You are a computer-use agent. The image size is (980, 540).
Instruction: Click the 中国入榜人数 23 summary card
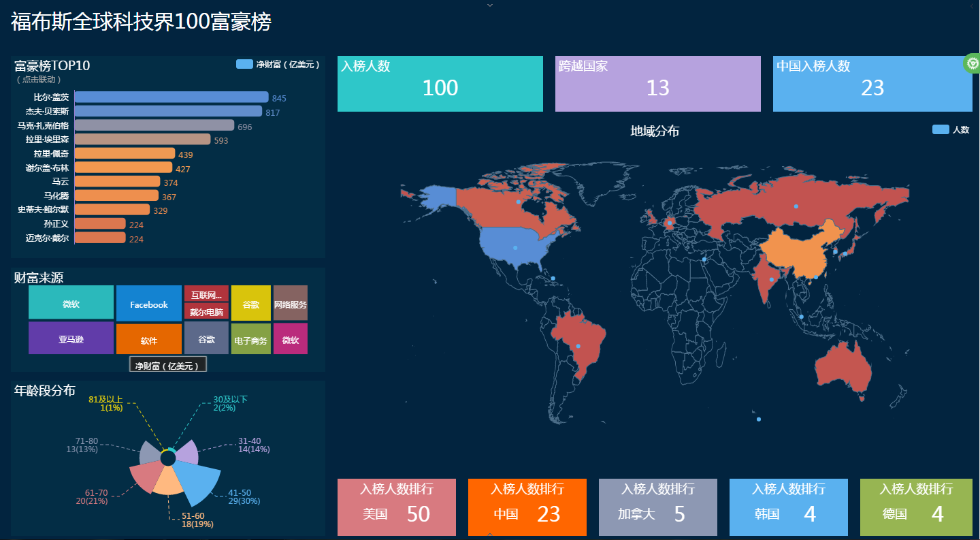[x=872, y=84]
